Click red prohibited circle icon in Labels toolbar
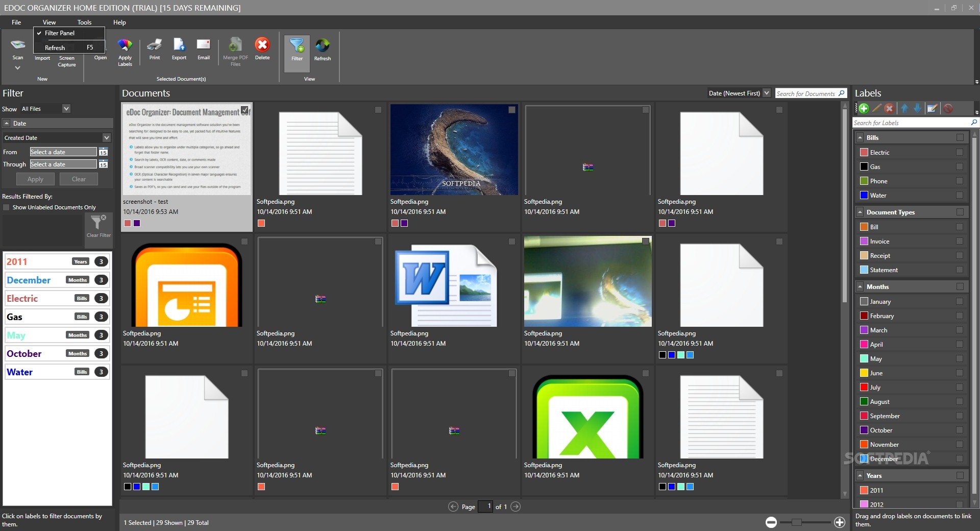This screenshot has width=980, height=531. point(948,108)
